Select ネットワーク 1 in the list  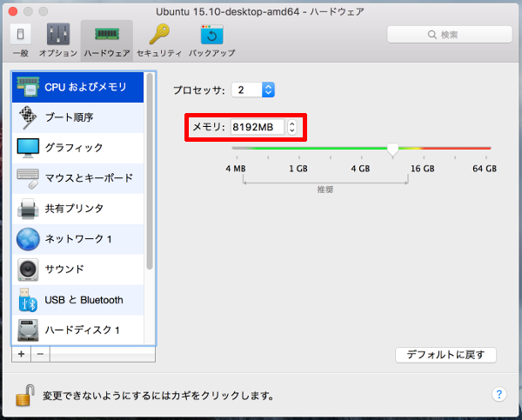pyautogui.click(x=78, y=239)
